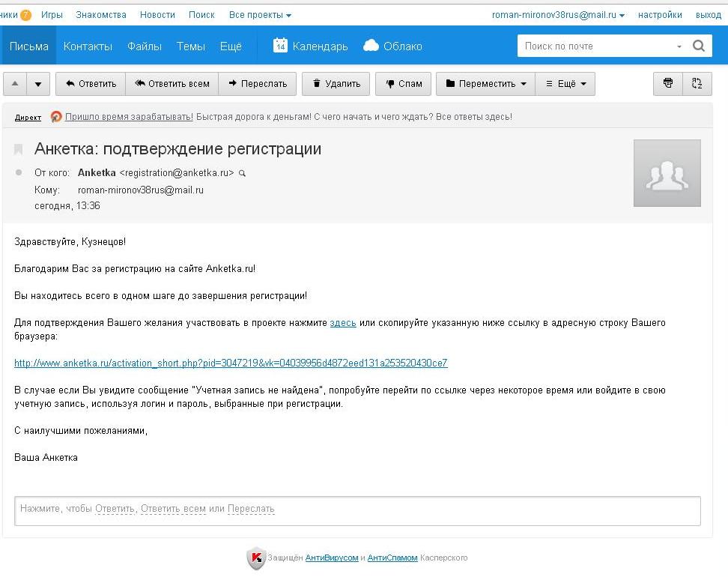Open the anketka.ru activation URL link
The width and height of the screenshot is (728, 577).
pos(231,363)
